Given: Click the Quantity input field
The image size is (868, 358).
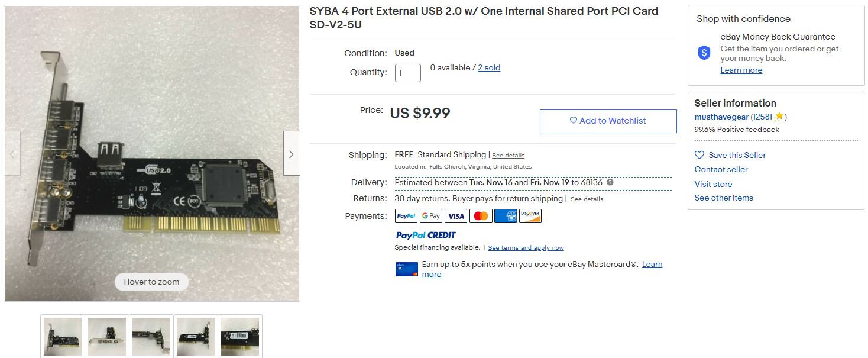Looking at the screenshot, I should point(407,73).
